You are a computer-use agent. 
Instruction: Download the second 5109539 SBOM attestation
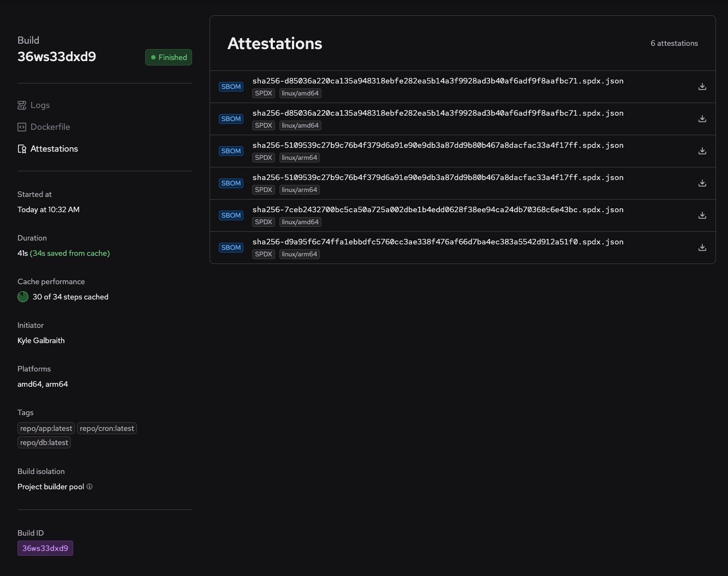coord(702,183)
